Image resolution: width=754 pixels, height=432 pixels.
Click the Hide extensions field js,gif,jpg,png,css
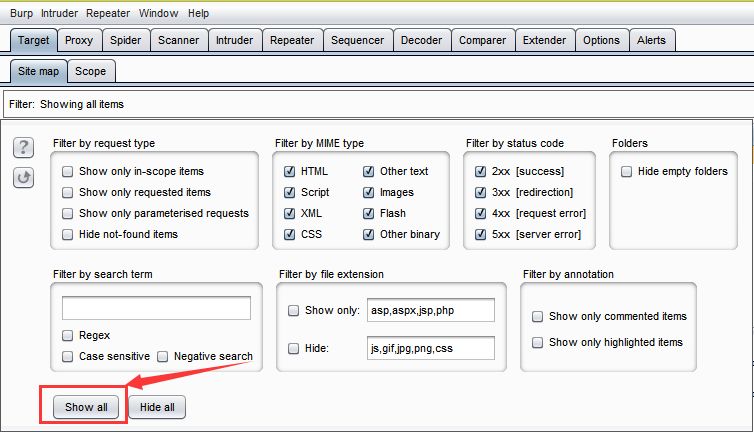tap(431, 348)
